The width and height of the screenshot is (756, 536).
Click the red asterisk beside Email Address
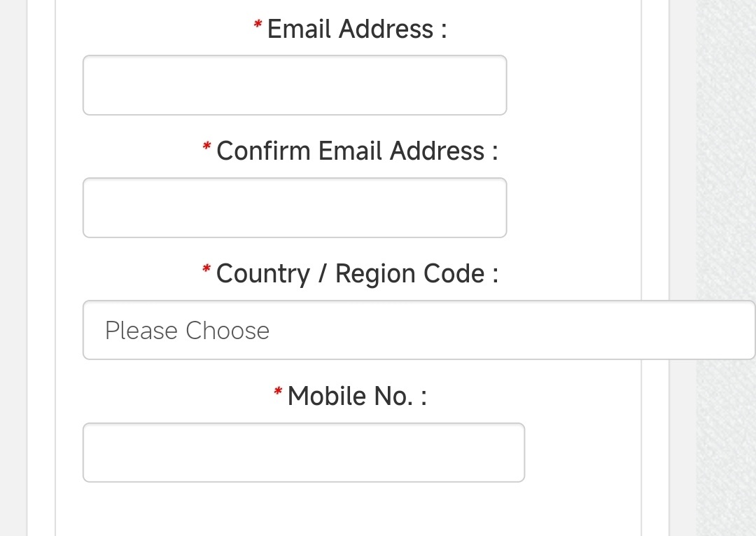[258, 27]
